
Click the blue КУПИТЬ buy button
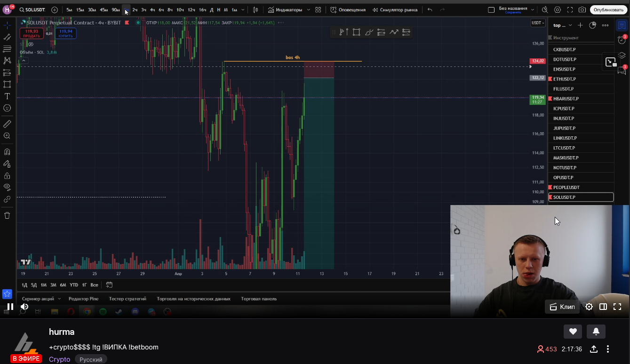65,33
